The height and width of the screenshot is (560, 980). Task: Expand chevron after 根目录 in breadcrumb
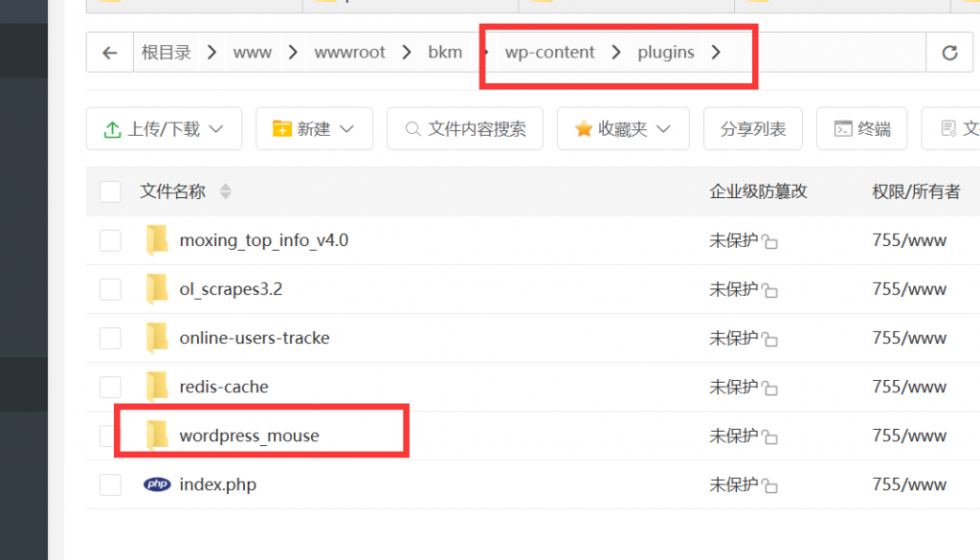click(212, 53)
